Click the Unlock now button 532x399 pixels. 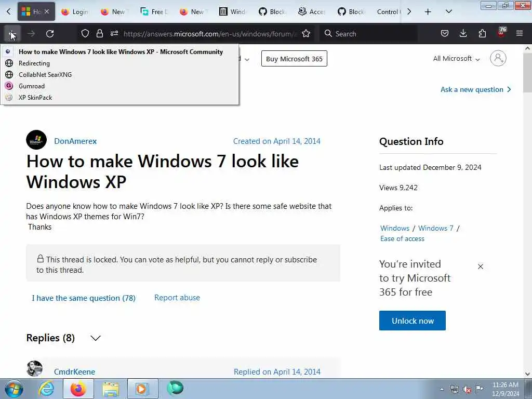coord(412,320)
